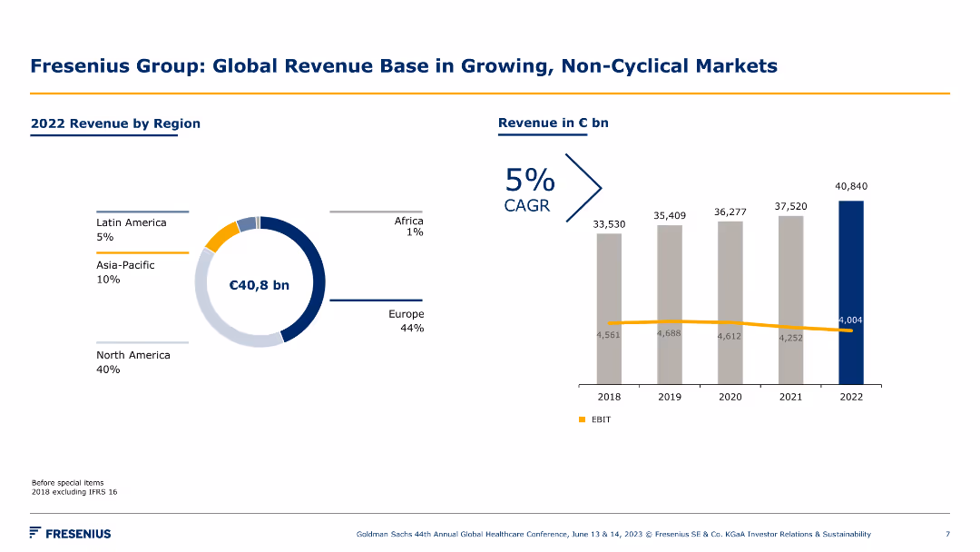Click the 'North America' label
This screenshot has width=980, height=552.
(x=133, y=355)
